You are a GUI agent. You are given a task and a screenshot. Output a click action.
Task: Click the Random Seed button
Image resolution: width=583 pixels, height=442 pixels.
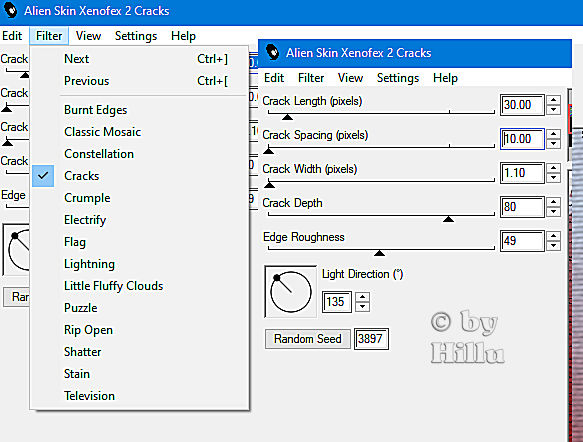[x=307, y=339]
